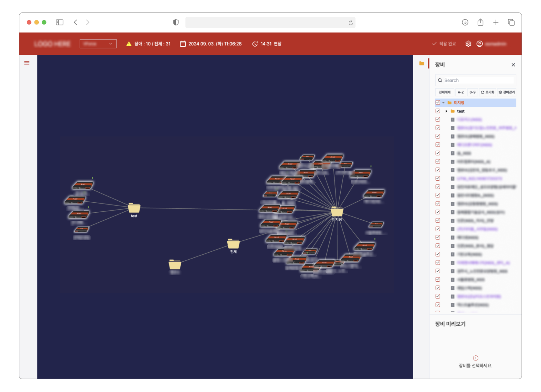Sort devices with 0-9 button
This screenshot has width=541, height=392.
(472, 92)
